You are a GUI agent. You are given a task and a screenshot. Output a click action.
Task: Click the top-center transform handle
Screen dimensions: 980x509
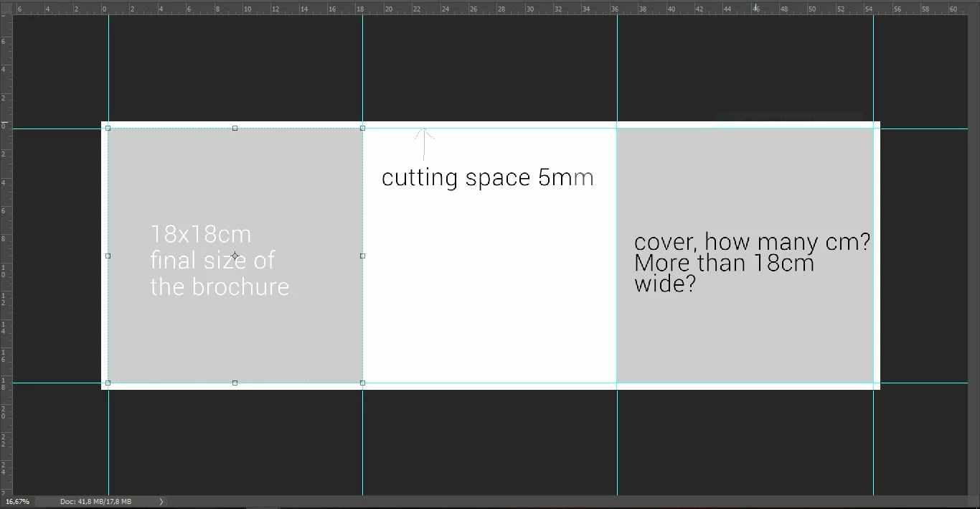tap(235, 129)
